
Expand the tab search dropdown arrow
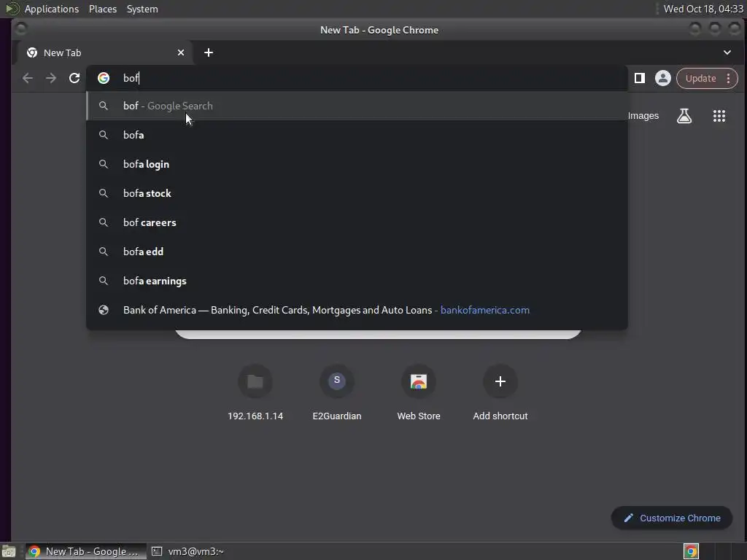click(727, 52)
